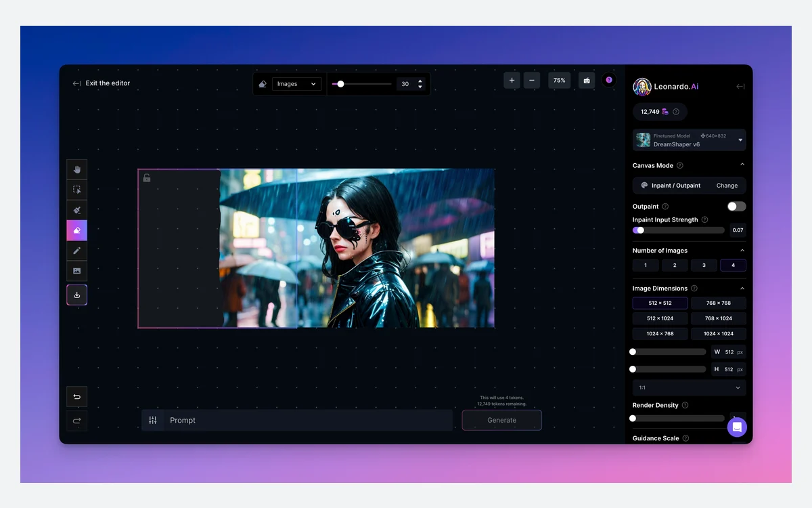Set number of images to 4
Viewport: 812px width, 508px height.
tap(733, 266)
